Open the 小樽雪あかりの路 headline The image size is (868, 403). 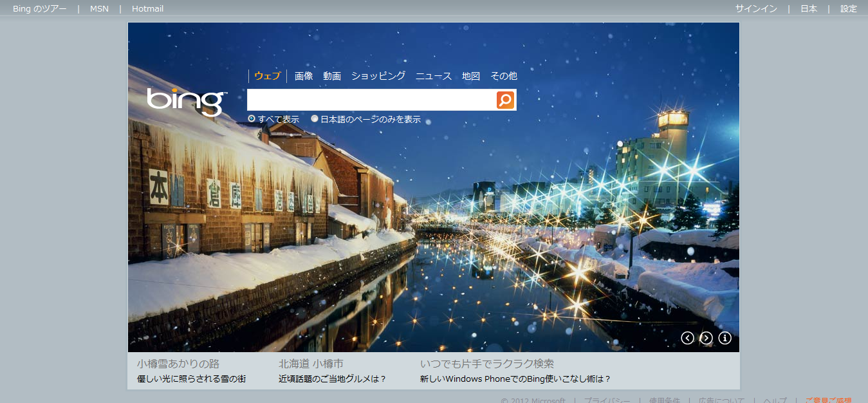pos(178,364)
